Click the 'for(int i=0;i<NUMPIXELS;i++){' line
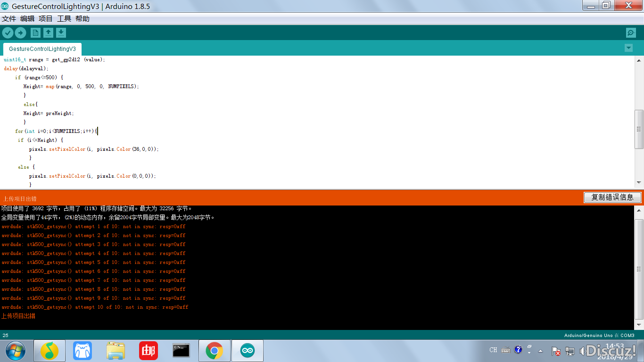Viewport: 644px width, 362px height. click(x=56, y=131)
